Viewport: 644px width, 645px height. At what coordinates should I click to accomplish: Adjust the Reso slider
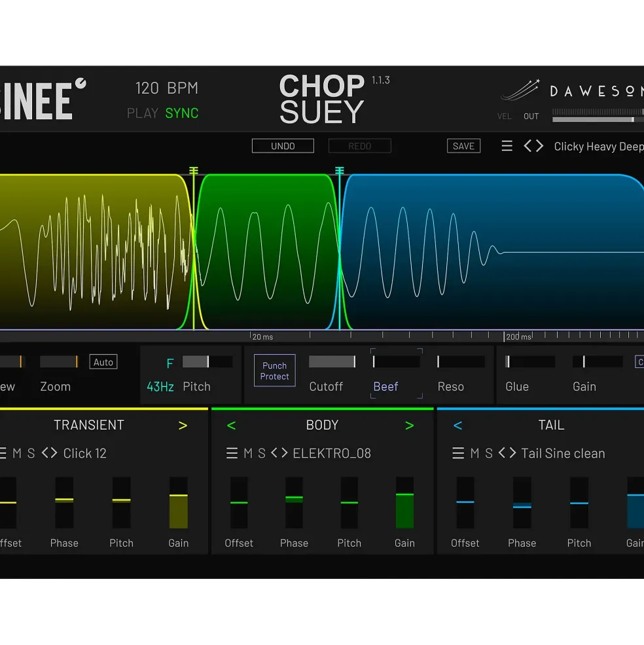pos(461,361)
